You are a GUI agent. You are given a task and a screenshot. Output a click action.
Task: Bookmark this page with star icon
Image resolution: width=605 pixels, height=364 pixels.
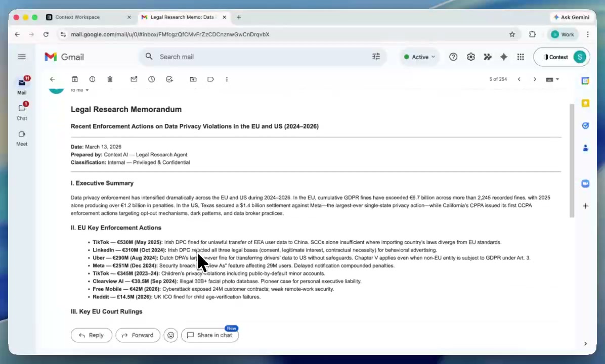point(512,34)
